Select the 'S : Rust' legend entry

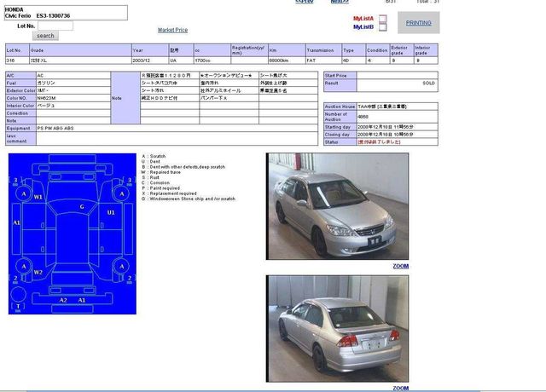pyautogui.click(x=150, y=177)
